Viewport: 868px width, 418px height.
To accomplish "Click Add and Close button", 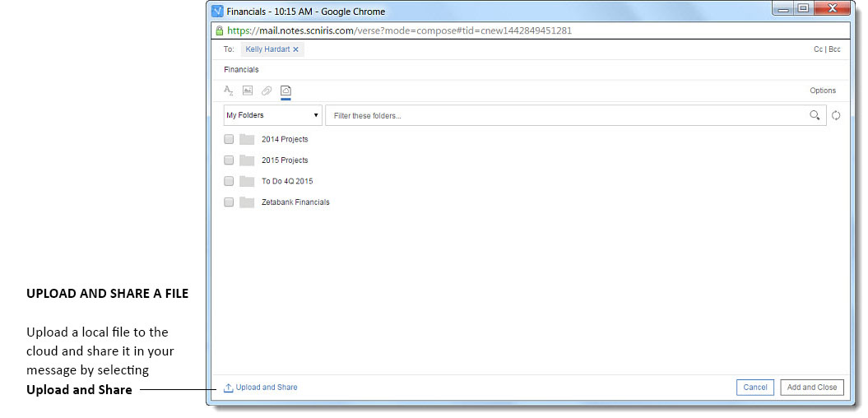I will point(812,388).
